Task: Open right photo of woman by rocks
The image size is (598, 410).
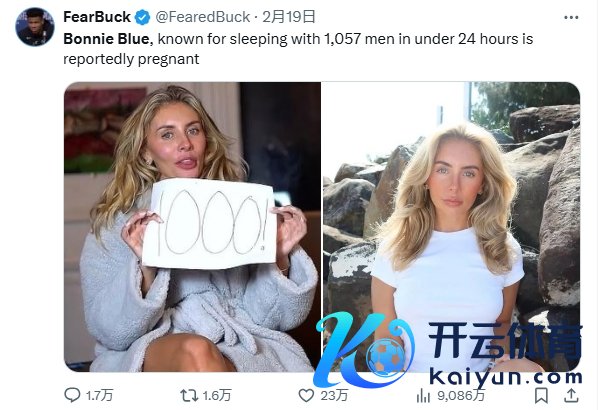Action: [451, 227]
